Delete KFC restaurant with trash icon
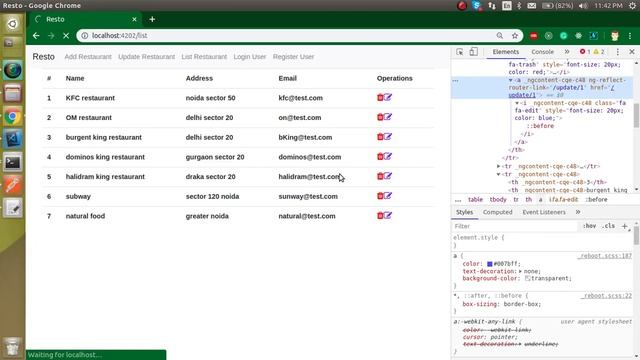The height and width of the screenshot is (360, 640). pos(380,98)
